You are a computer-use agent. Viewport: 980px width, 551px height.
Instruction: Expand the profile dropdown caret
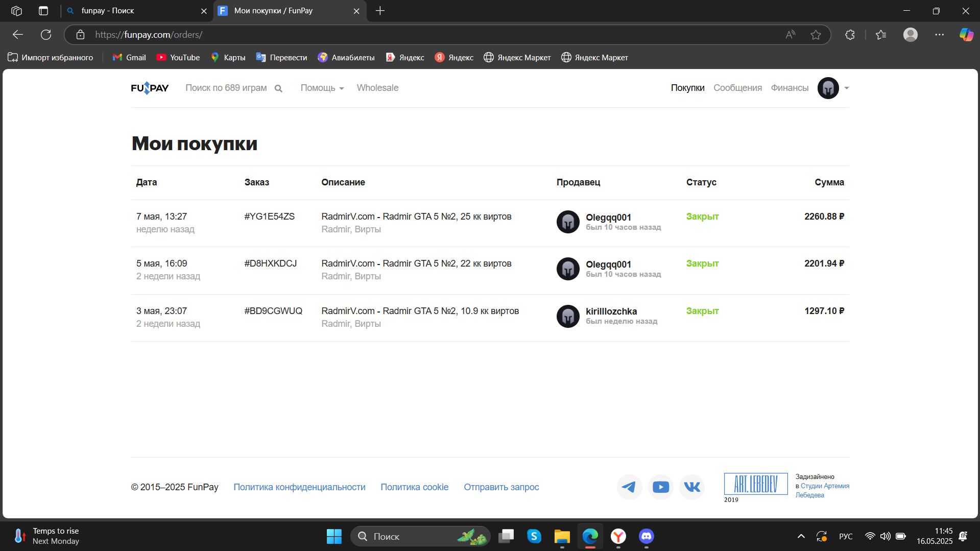tap(846, 88)
